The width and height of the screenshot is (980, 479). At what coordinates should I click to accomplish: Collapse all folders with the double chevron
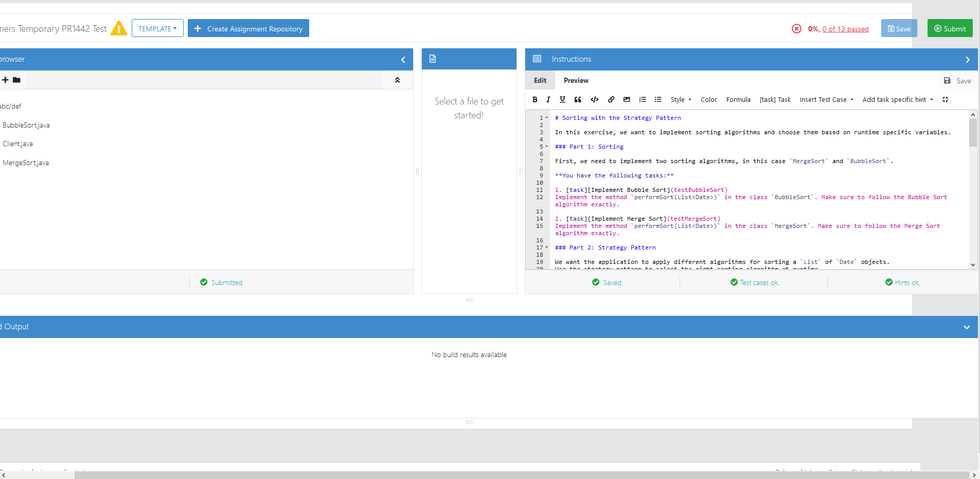(397, 80)
